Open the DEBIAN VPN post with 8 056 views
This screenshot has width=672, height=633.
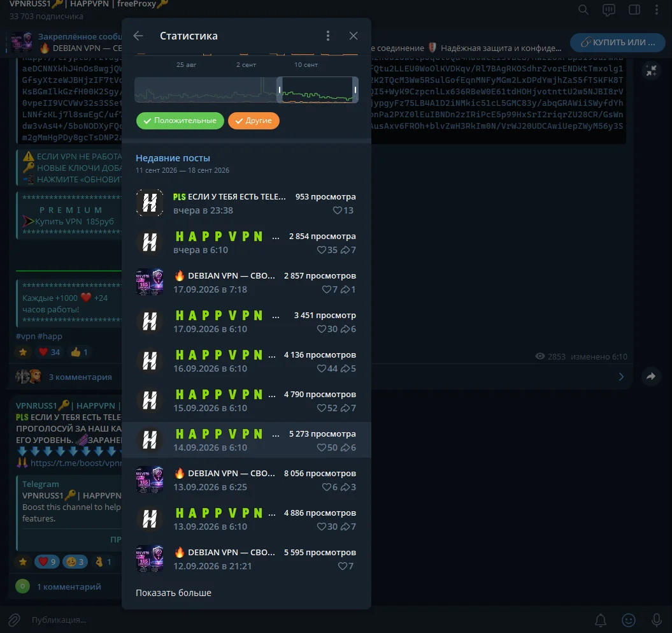pyautogui.click(x=247, y=479)
